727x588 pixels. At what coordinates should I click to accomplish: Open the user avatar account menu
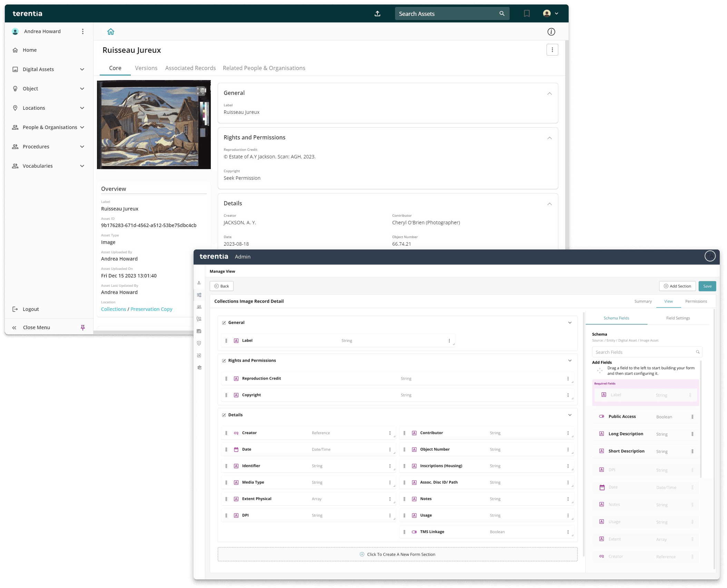(x=551, y=13)
